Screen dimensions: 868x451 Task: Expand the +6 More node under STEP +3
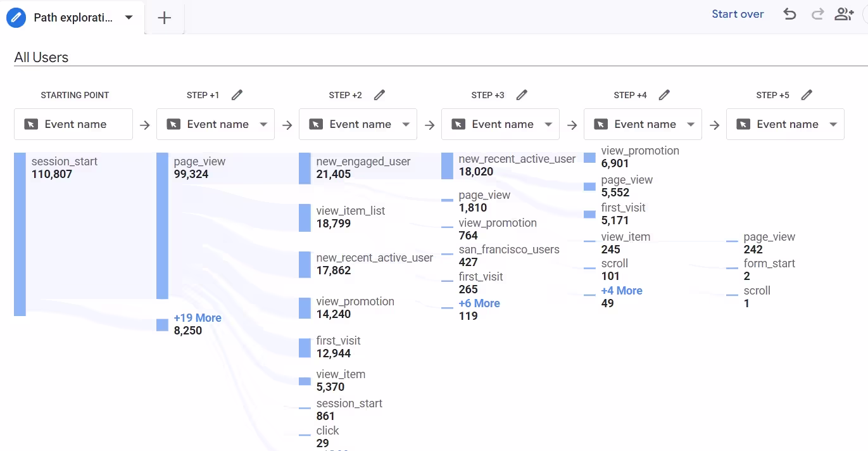click(x=479, y=303)
